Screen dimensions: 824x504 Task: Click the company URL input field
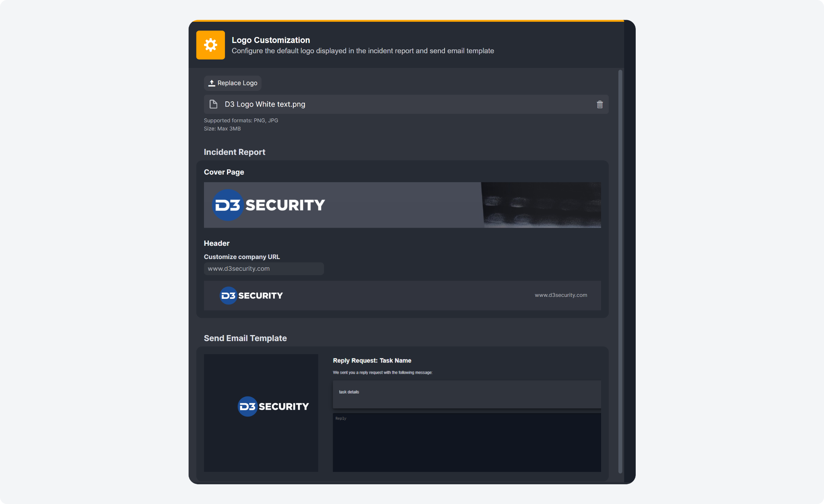264,269
